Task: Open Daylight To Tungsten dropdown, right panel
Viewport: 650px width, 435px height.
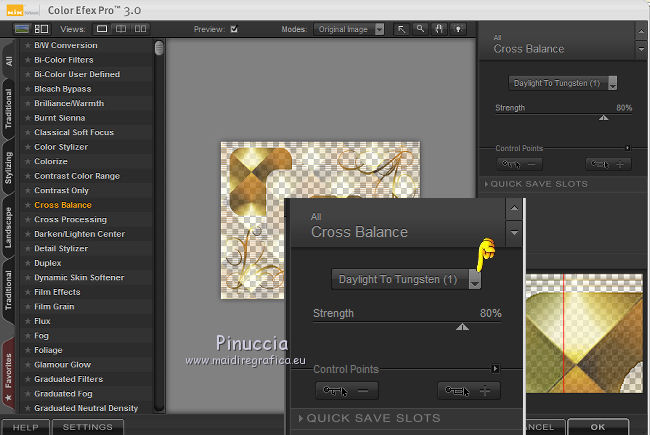Action: 563,83
